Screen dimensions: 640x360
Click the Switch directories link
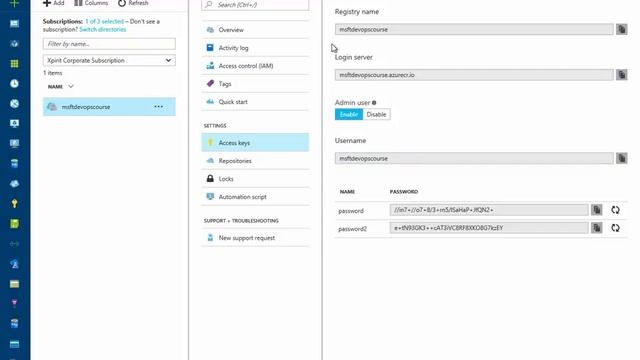(x=102, y=29)
